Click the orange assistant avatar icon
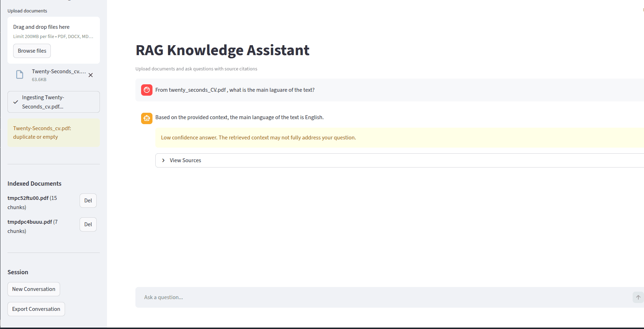The width and height of the screenshot is (644, 329). click(146, 118)
